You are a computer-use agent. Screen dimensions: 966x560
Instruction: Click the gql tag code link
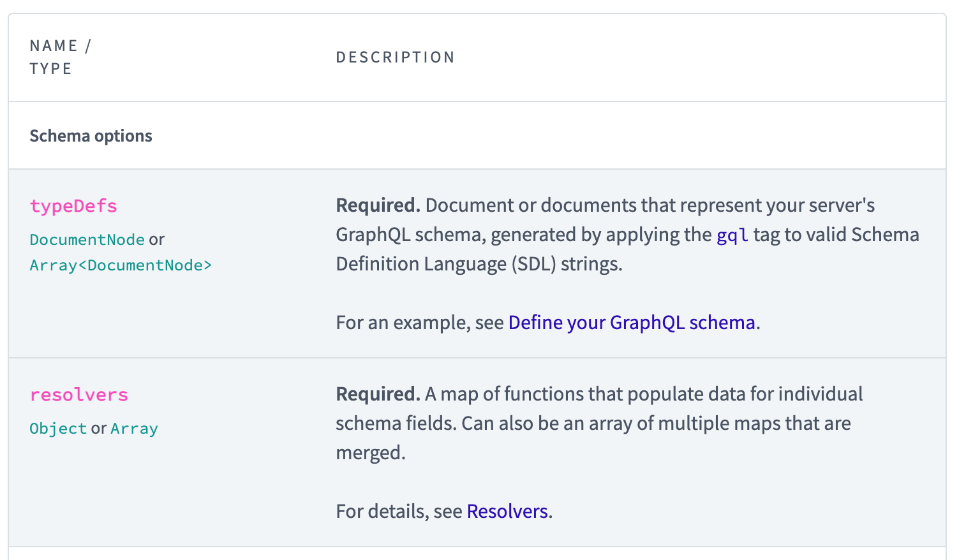coord(732,235)
